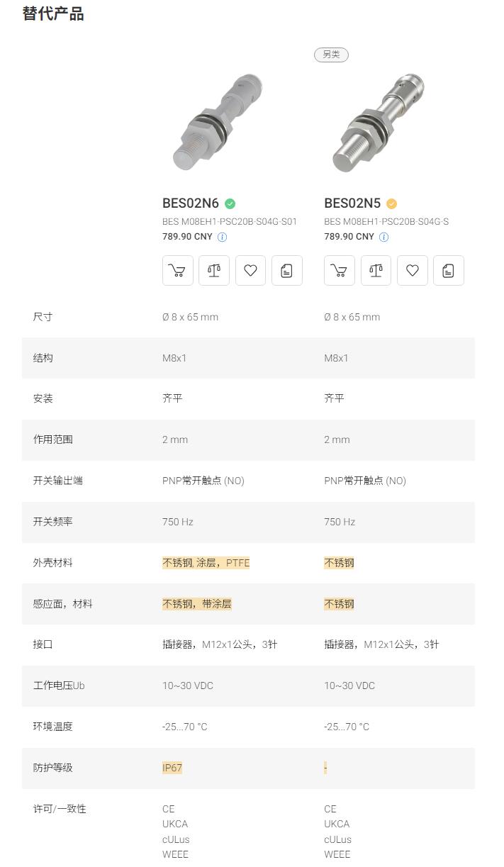The image size is (504, 867).
Task: Select the 防护等级 row label
Action: [53, 768]
